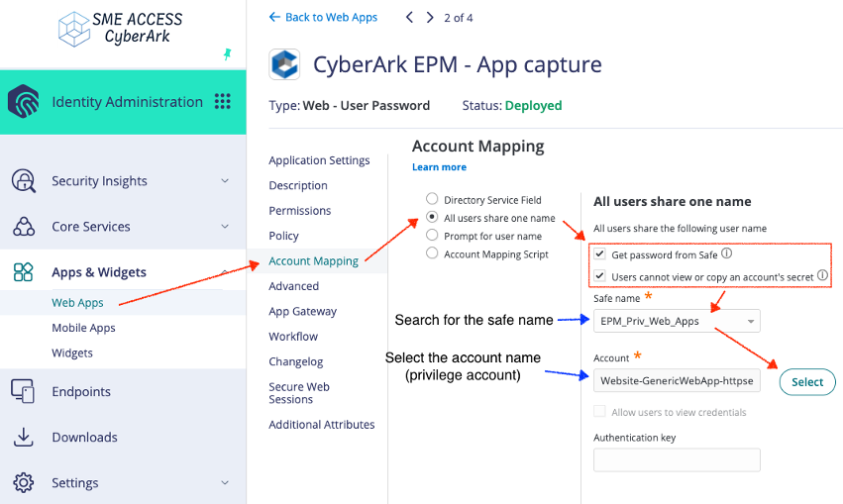Open the Policy tab
843x504 pixels.
(x=283, y=236)
